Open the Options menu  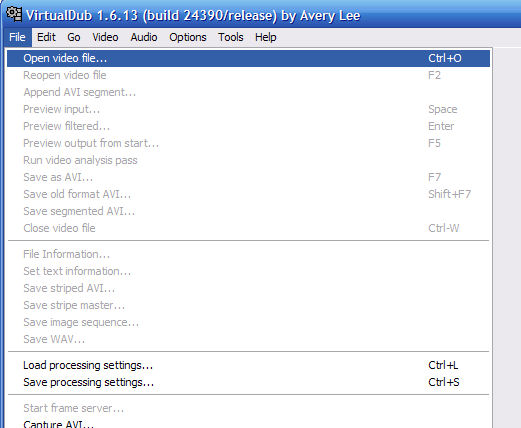click(188, 37)
